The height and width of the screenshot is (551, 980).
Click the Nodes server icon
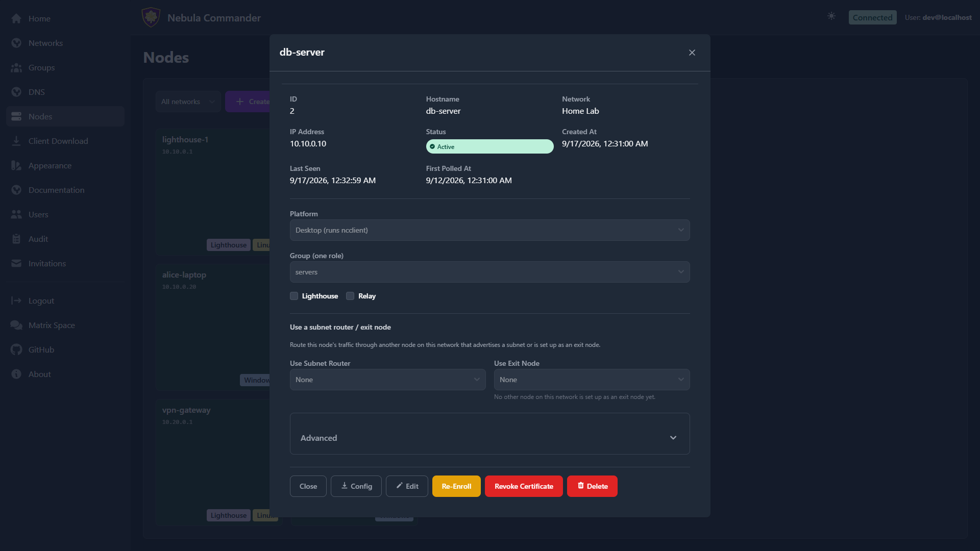coord(16,116)
